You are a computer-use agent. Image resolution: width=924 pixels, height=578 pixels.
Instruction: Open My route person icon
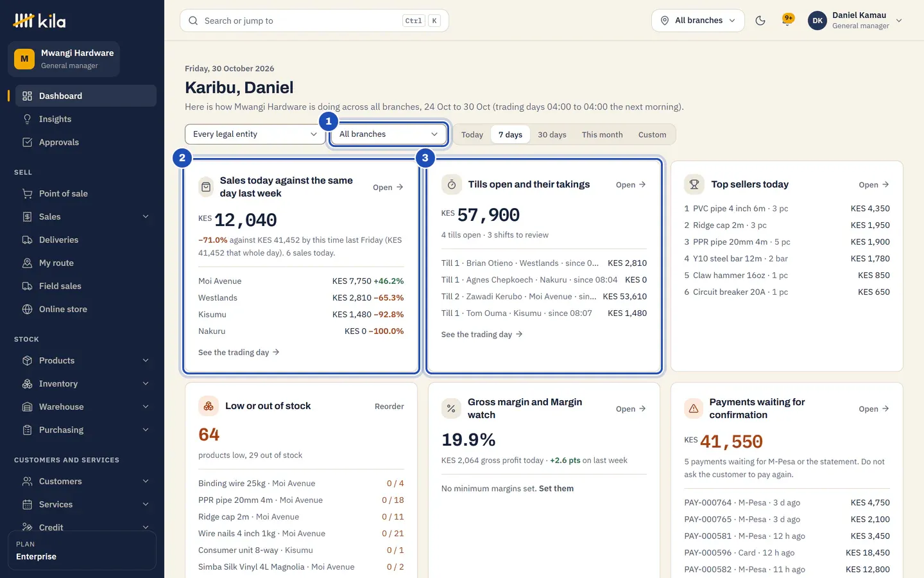(27, 263)
